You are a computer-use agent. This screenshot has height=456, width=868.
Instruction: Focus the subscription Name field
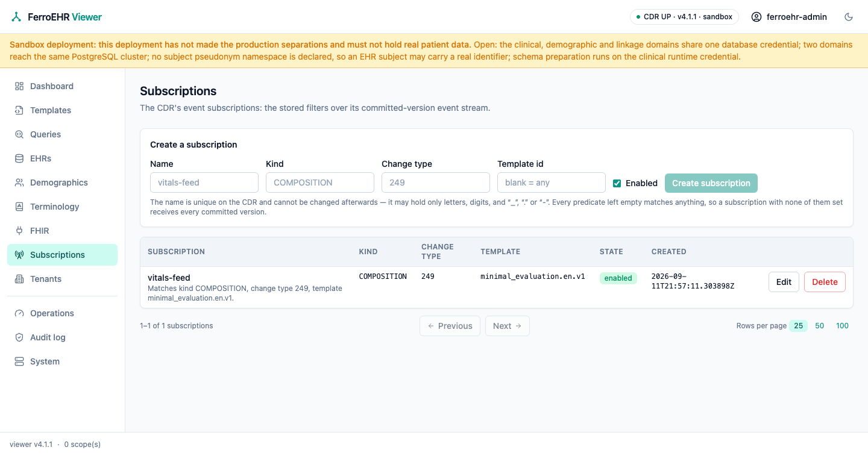pyautogui.click(x=204, y=183)
